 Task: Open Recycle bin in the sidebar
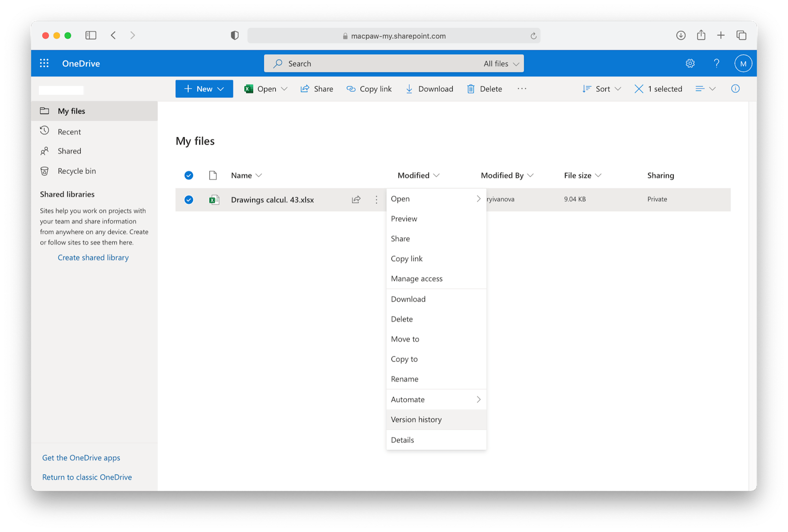(95, 171)
